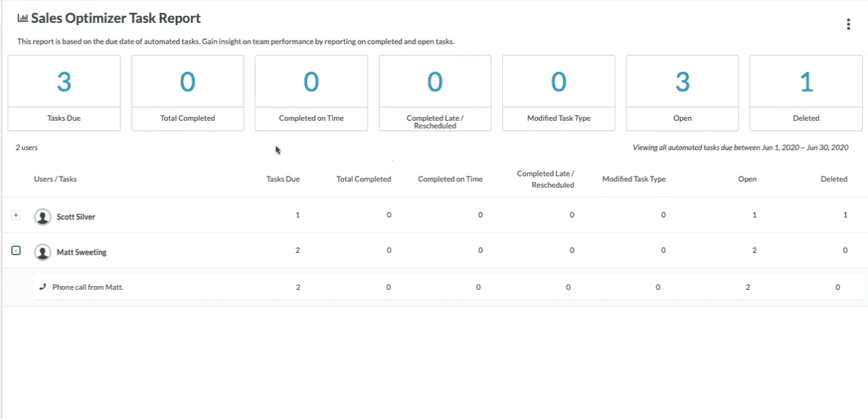The width and height of the screenshot is (868, 419).
Task: Select the Tasks Due summary card
Action: point(64,93)
